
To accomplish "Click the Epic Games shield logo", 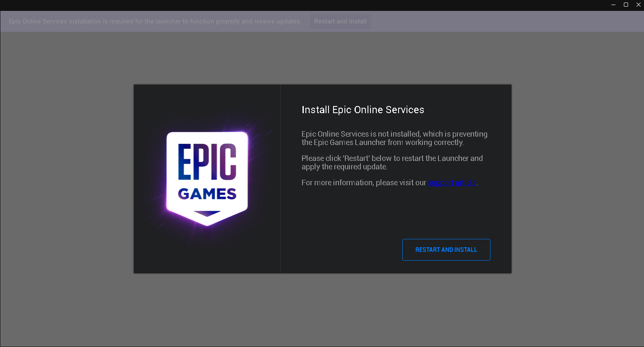I will (207, 179).
